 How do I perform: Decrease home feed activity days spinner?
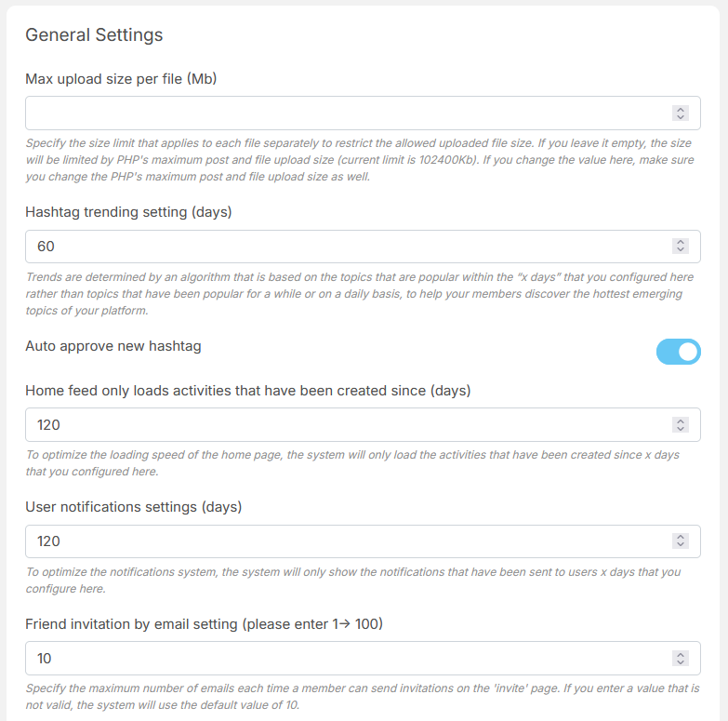681,429
